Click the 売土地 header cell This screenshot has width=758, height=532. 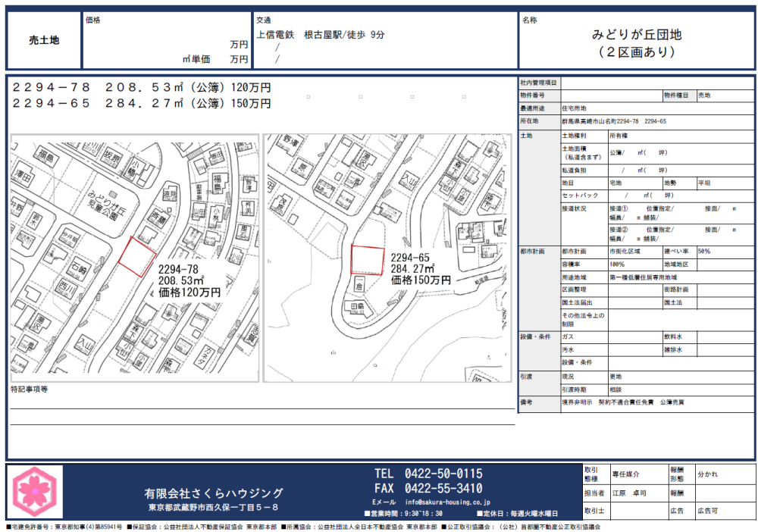click(43, 41)
